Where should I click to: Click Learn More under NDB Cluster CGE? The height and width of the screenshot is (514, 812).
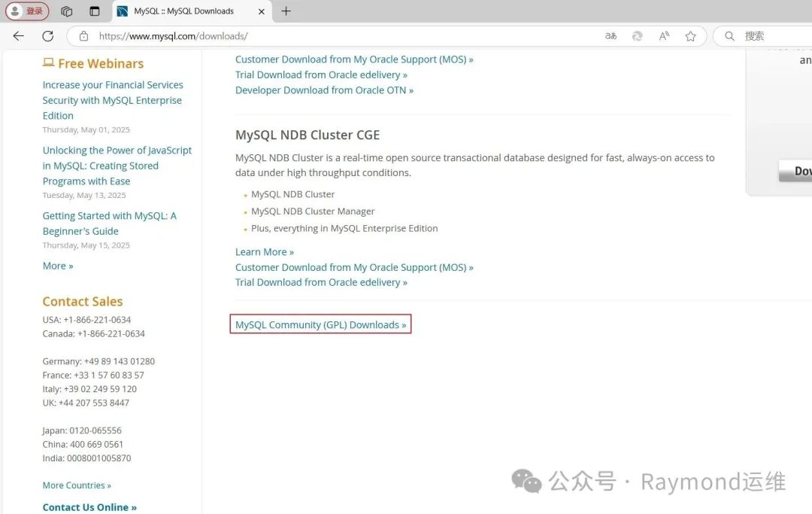coord(265,252)
